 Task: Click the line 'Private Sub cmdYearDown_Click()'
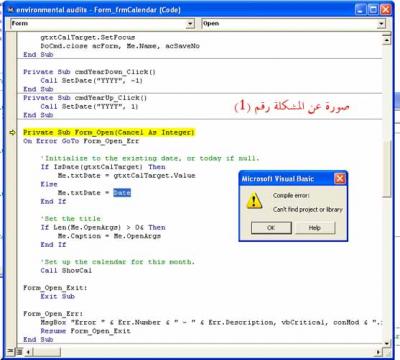[89, 72]
